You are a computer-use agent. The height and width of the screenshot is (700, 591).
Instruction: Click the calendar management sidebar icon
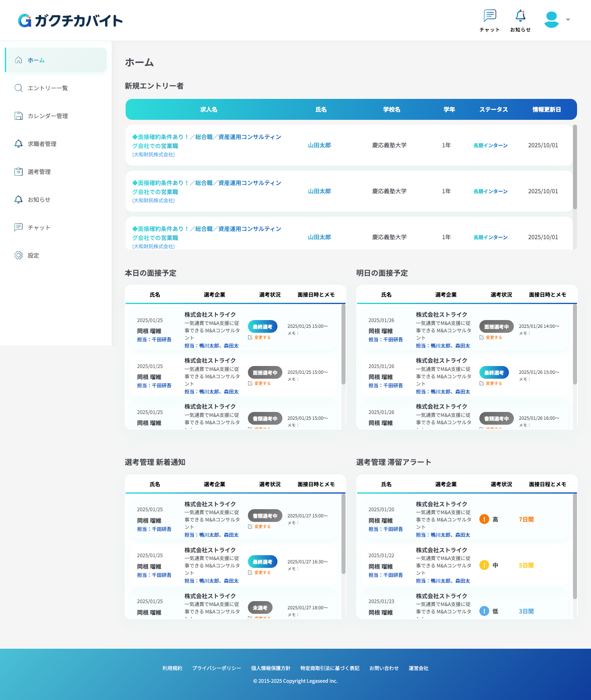pos(18,116)
